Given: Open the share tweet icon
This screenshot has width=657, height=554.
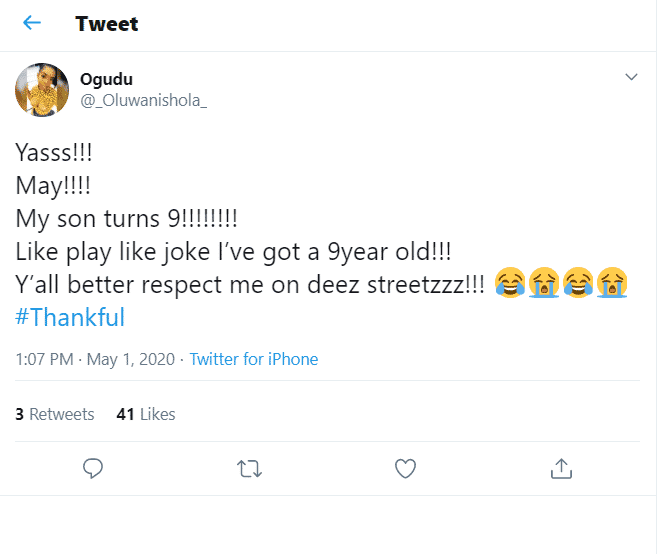Looking at the screenshot, I should [561, 467].
